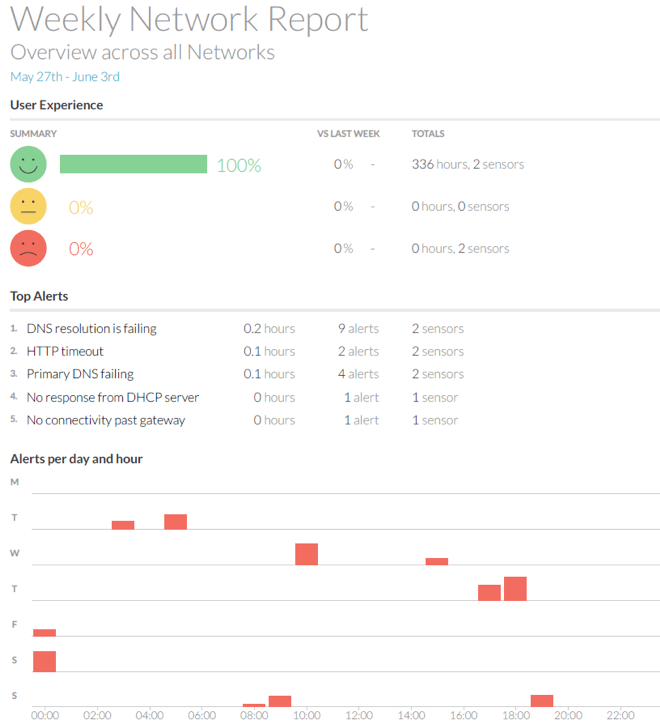Click No connectivity past gateway alert

(105, 420)
